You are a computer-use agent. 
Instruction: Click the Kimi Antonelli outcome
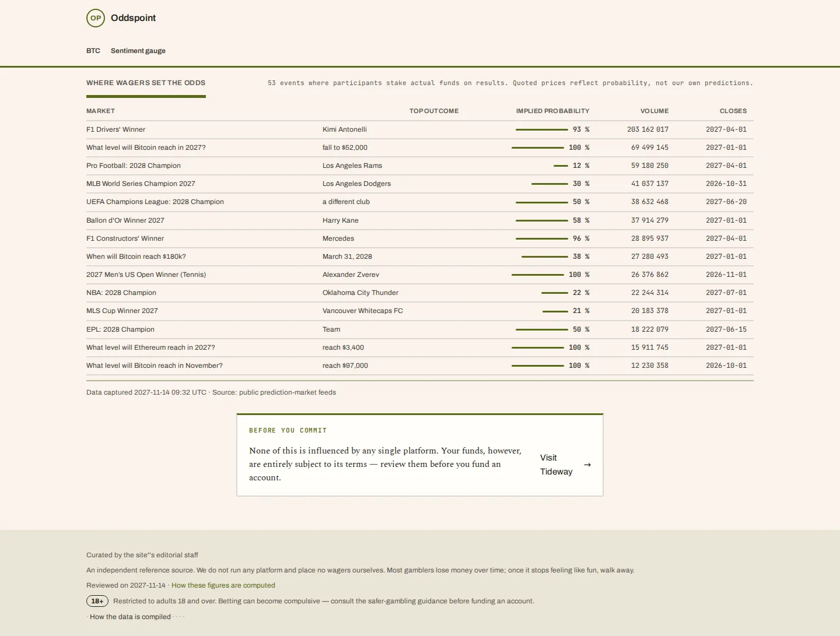pos(345,129)
